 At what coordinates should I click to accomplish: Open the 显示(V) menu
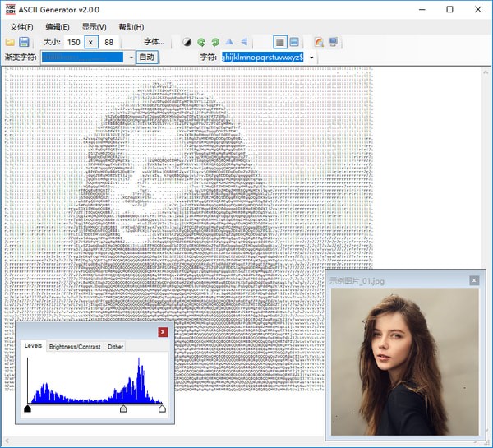click(x=94, y=27)
